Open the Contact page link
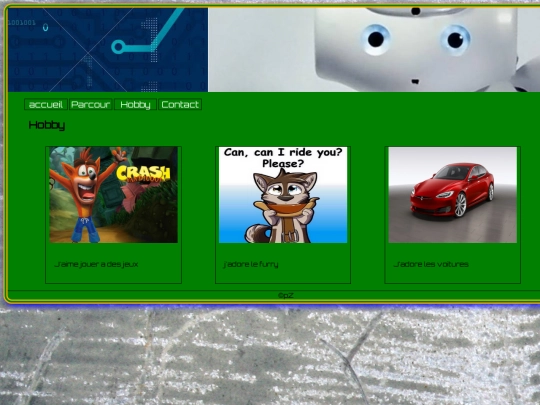This screenshot has width=540, height=405. (x=180, y=104)
